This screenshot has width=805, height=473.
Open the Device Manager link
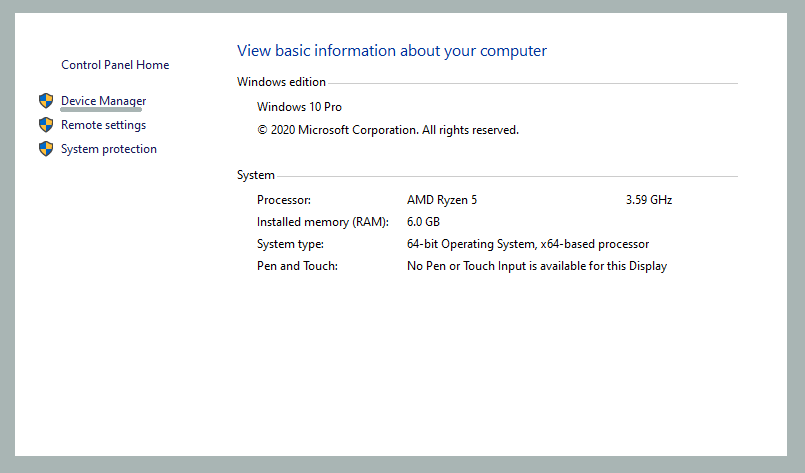[x=103, y=101]
